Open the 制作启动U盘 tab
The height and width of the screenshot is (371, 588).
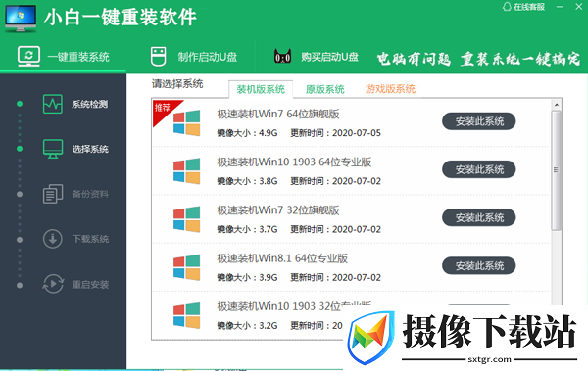pyautogui.click(x=208, y=57)
